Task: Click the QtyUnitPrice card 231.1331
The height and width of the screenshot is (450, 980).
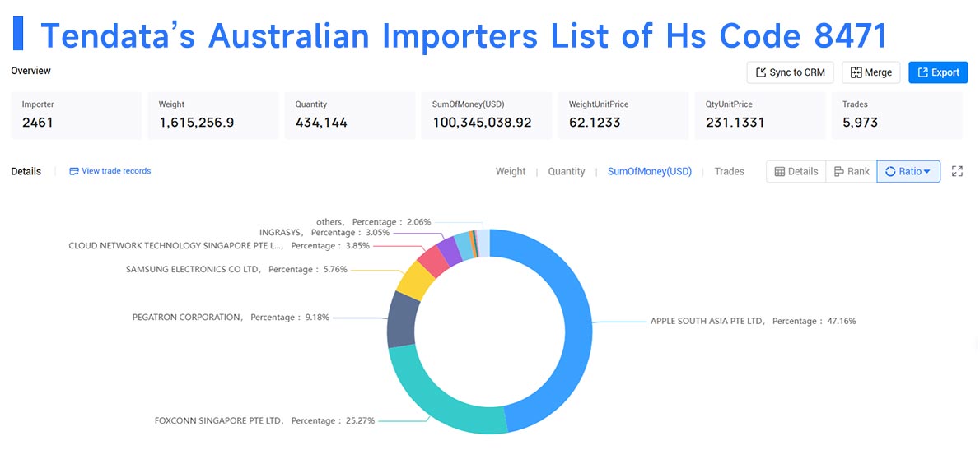Action: [x=760, y=115]
